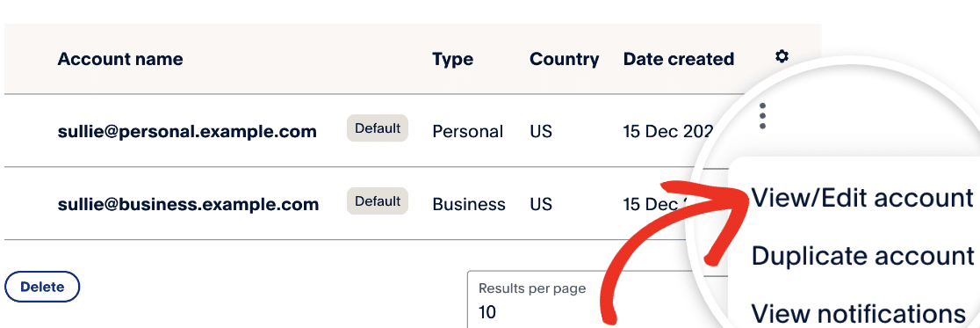Viewport: 980px width, 328px height.
Task: Select the Personal type cell
Action: coord(467,131)
